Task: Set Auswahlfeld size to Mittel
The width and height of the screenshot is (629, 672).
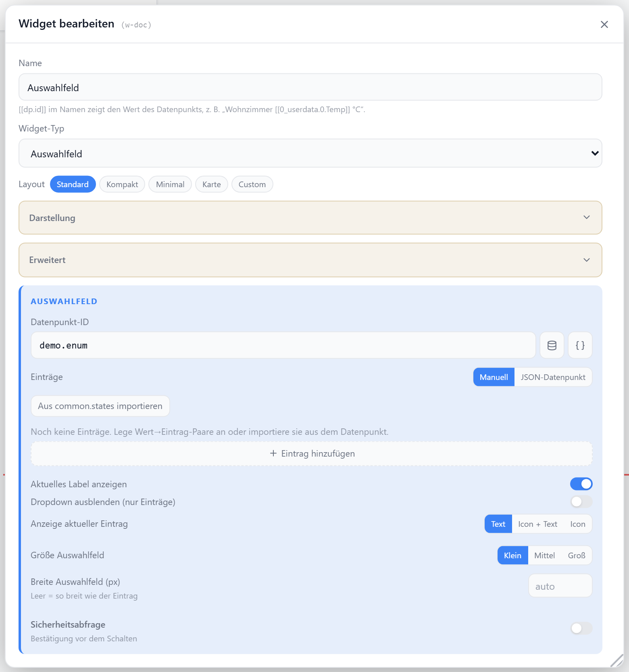Action: coord(544,555)
